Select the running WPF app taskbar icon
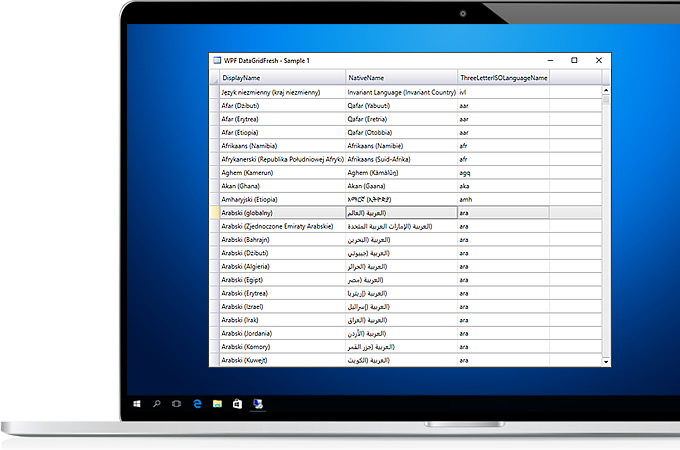Screen dimensions: 680x450 pyautogui.click(x=258, y=404)
